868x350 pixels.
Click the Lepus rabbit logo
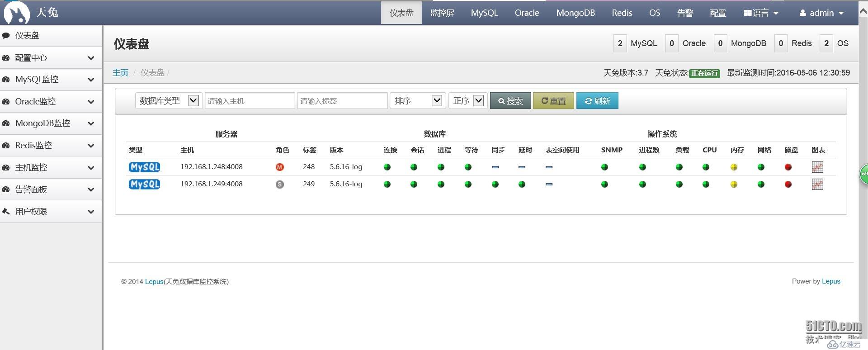[17, 13]
